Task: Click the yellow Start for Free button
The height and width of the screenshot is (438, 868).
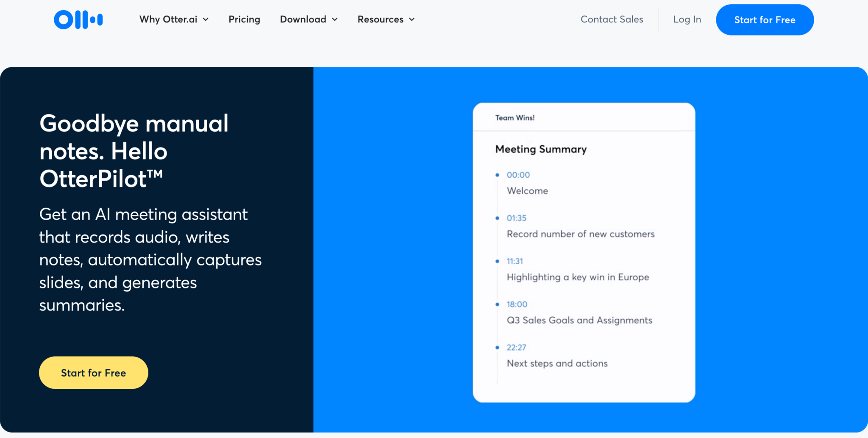Action: pyautogui.click(x=93, y=373)
